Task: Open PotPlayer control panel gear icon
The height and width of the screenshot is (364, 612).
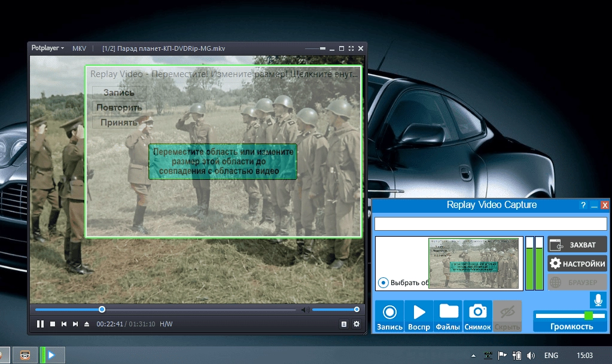Action: [357, 324]
